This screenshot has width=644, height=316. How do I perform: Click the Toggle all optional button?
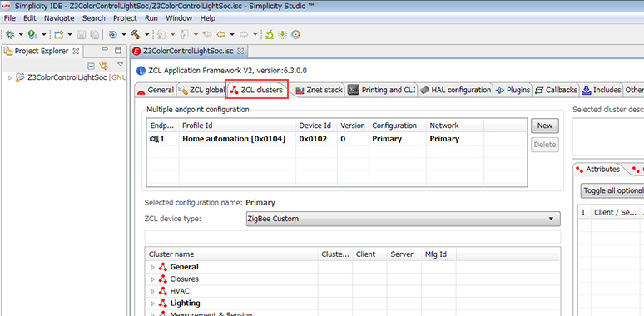pos(612,190)
